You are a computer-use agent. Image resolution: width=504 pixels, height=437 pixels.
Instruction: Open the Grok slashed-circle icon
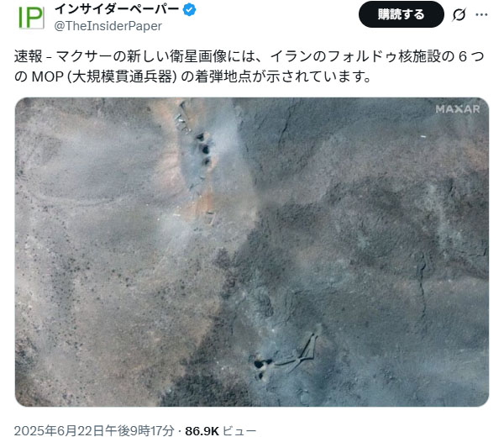(x=459, y=14)
